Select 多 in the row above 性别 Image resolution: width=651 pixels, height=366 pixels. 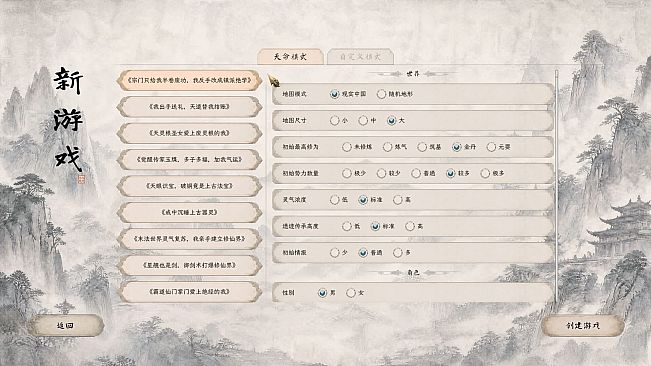pos(397,252)
